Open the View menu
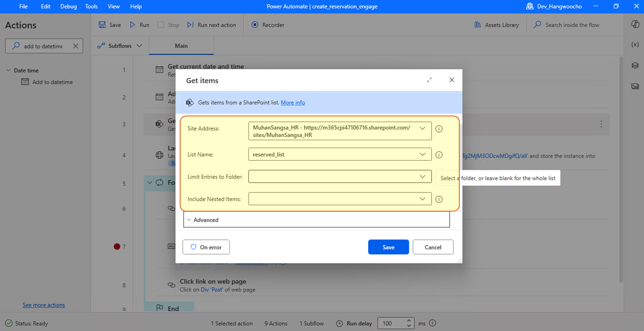Image resolution: width=644 pixels, height=331 pixels. [113, 6]
